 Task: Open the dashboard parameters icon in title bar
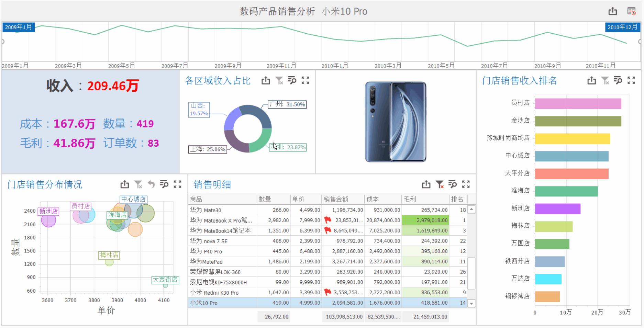(x=631, y=11)
